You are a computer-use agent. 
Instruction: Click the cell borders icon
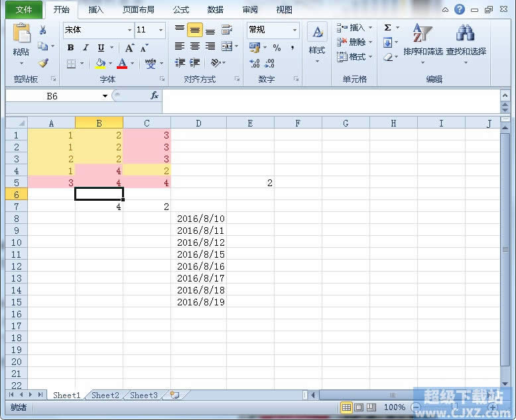tap(71, 63)
